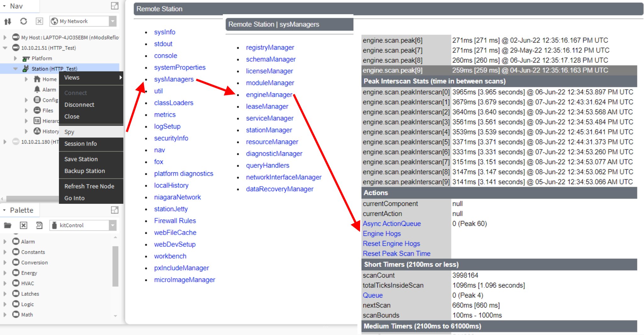Open the kitControl palette dropdown

pyautogui.click(x=112, y=225)
